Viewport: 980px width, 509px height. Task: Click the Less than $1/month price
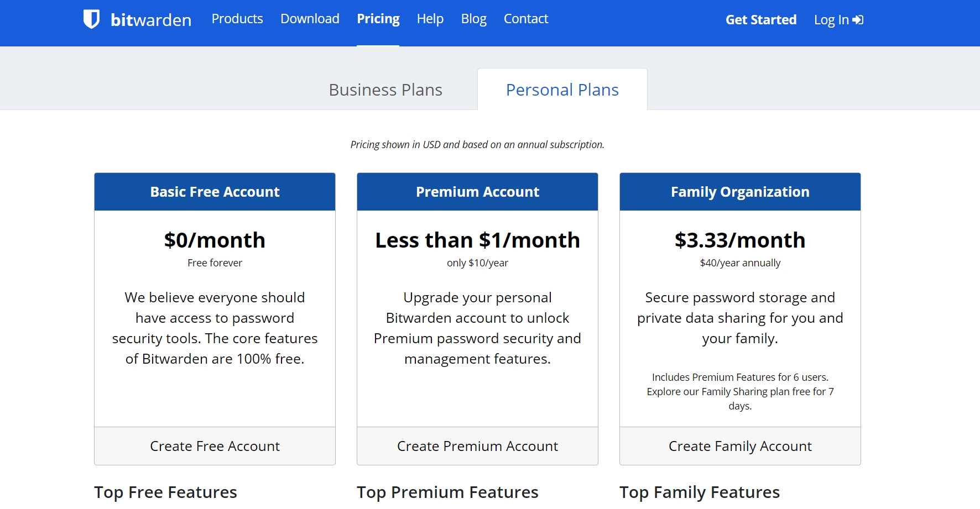[x=478, y=240]
